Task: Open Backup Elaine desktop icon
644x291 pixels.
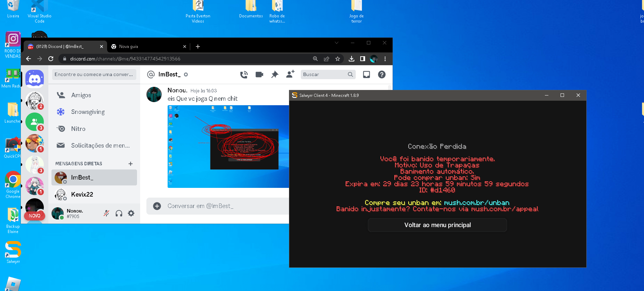Action: point(13,221)
